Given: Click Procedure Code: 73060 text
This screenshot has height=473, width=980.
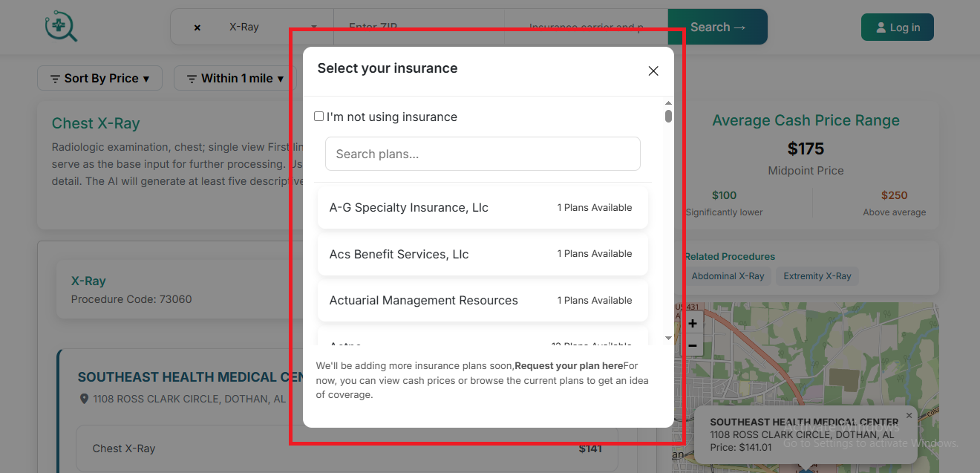Looking at the screenshot, I should pyautogui.click(x=131, y=299).
